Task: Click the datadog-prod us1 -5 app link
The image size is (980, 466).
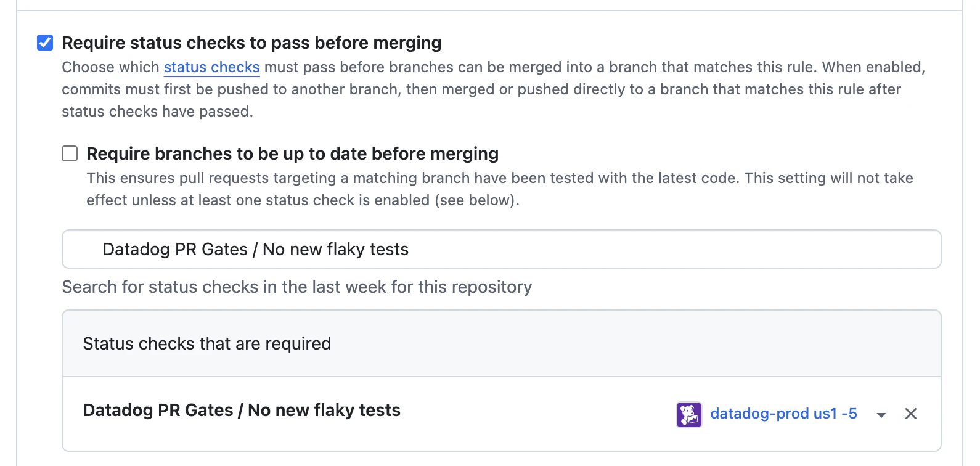Action: pyautogui.click(x=783, y=414)
